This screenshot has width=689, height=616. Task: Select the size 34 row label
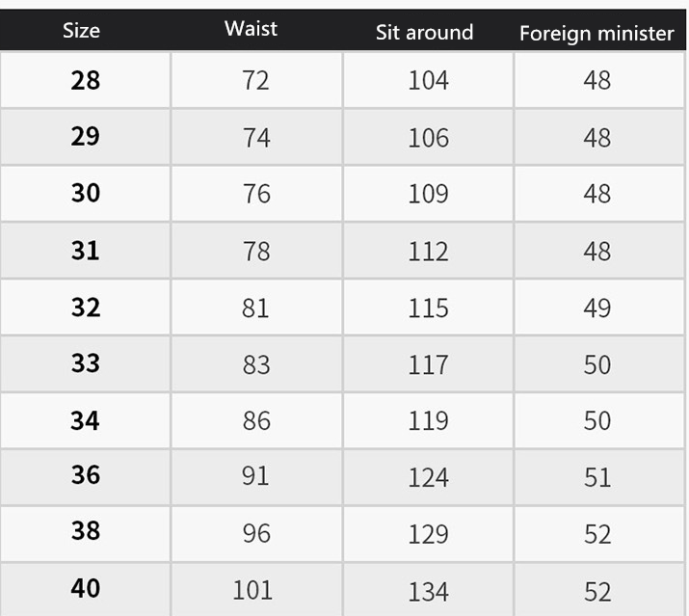point(86,421)
